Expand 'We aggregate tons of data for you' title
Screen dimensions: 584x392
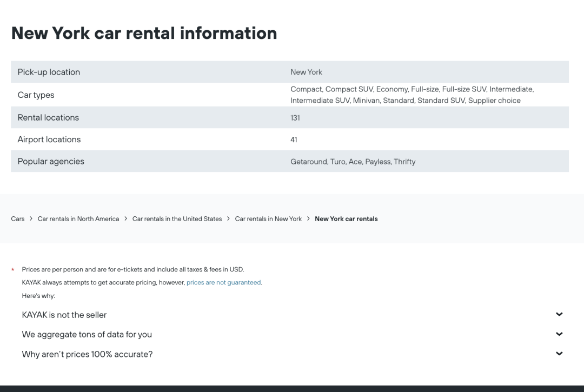pyautogui.click(x=87, y=335)
